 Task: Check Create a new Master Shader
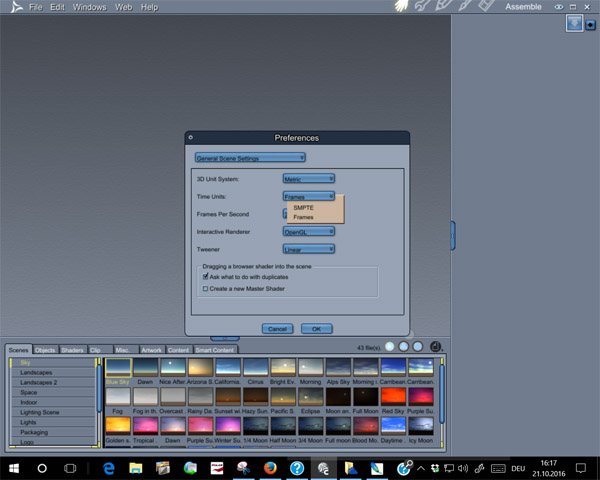coord(205,289)
